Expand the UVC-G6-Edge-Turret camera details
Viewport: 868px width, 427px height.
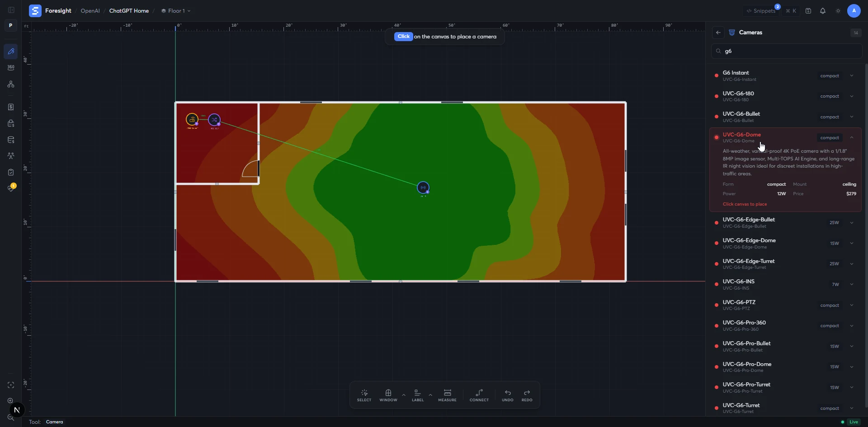click(x=852, y=264)
